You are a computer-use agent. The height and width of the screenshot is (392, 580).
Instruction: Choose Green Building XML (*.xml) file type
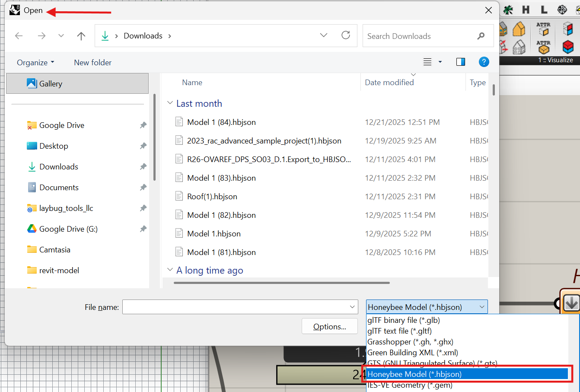(x=412, y=353)
